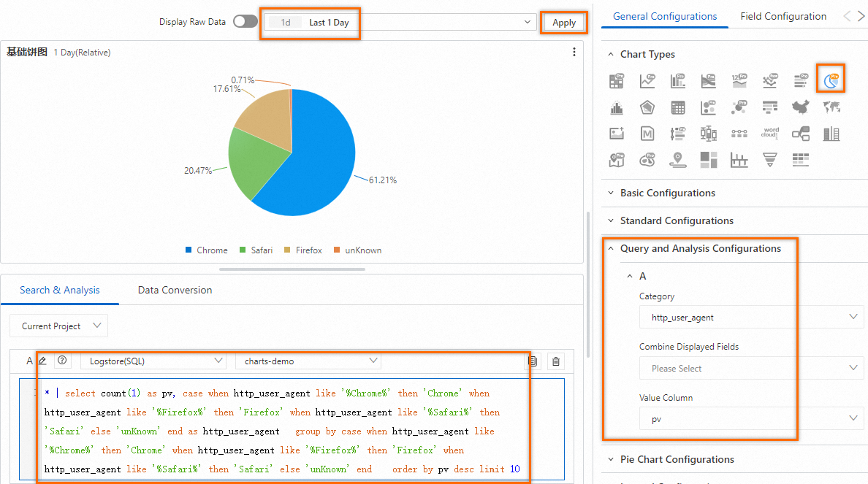The image size is (868, 484).
Task: Switch to Data Conversion tab
Action: pos(175,290)
